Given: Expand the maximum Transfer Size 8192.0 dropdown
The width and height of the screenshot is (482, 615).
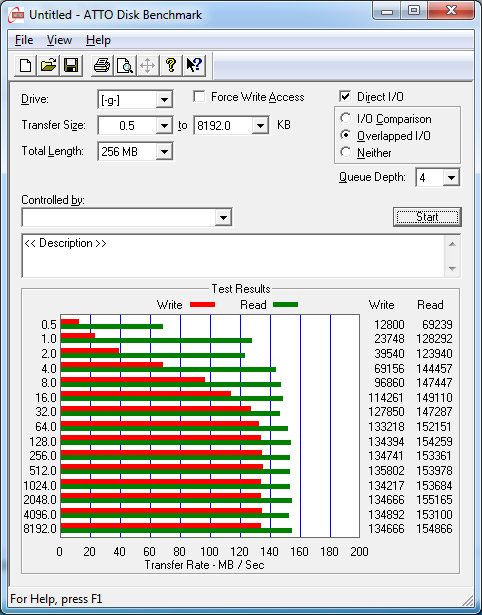Looking at the screenshot, I should (x=260, y=126).
